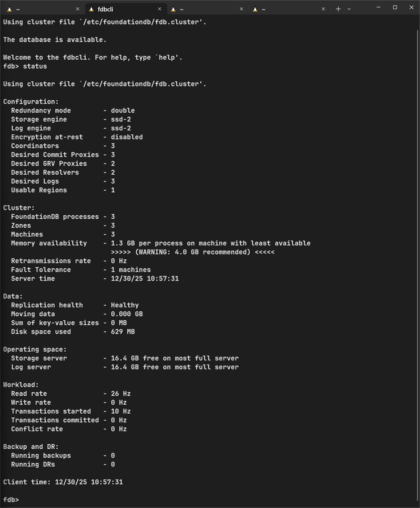Open a new terminal tab with plus button
420x508 pixels.
[338, 9]
